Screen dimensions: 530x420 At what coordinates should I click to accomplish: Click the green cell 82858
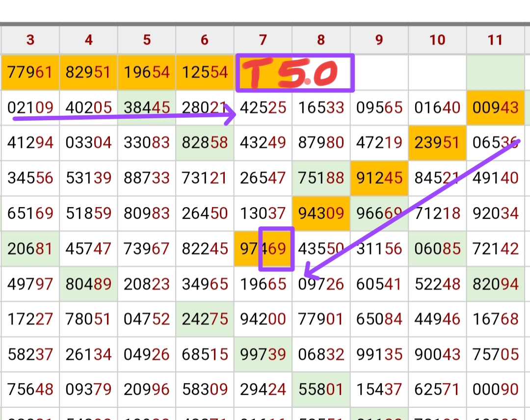[205, 143]
